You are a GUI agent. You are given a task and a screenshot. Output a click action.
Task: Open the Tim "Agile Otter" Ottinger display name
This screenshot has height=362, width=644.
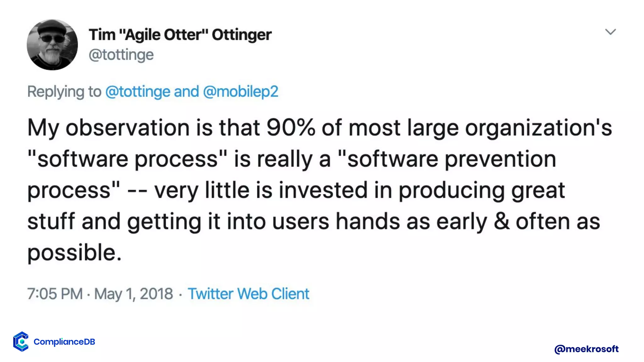[180, 35]
